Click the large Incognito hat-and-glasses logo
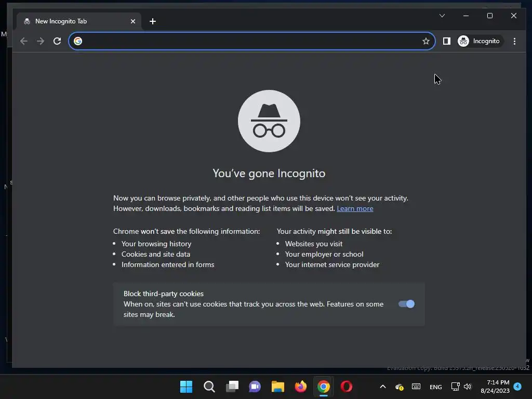 tap(269, 121)
